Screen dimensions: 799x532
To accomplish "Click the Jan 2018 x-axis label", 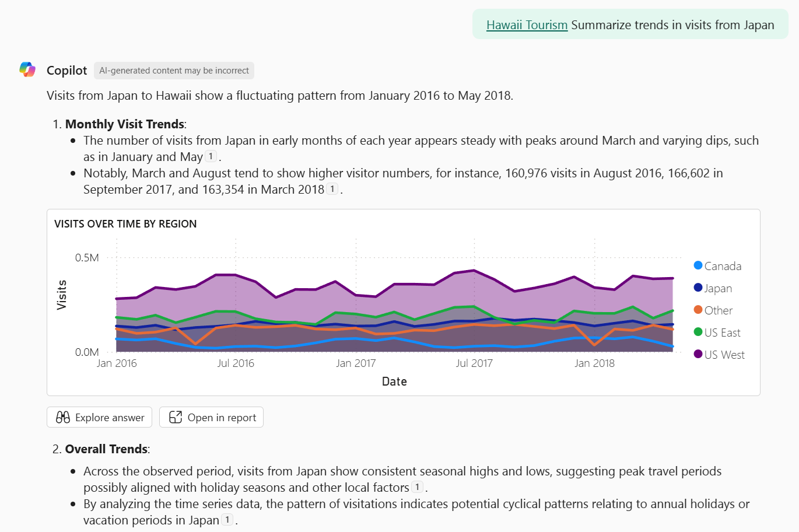I will pyautogui.click(x=594, y=363).
